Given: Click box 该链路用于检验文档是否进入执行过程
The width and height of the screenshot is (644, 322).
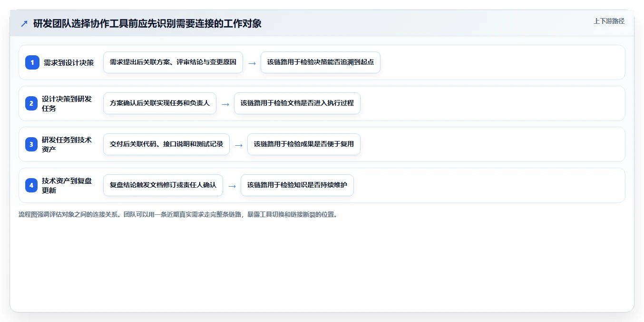Looking at the screenshot, I should pos(297,103).
